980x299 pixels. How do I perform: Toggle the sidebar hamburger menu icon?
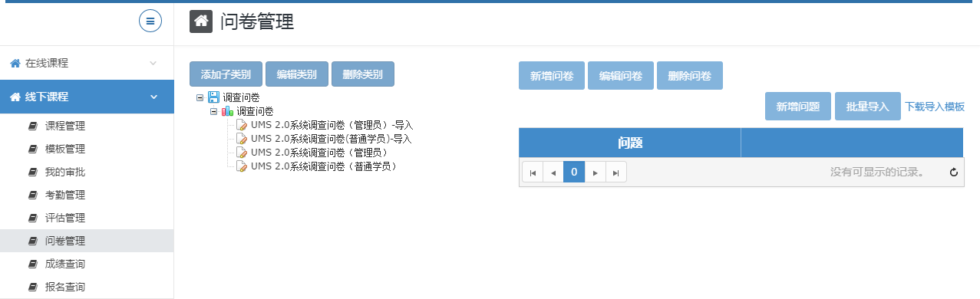(150, 21)
